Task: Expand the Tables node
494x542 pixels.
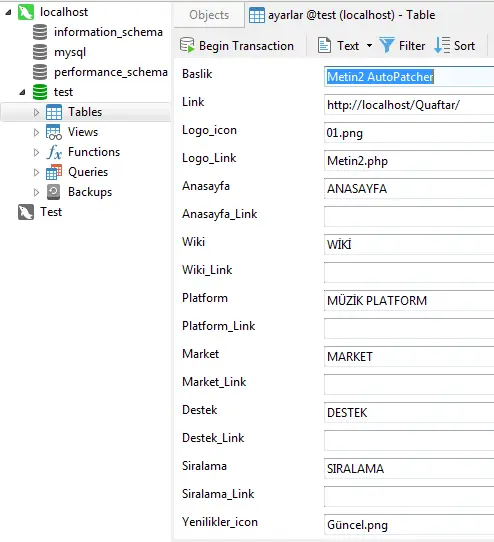Action: [x=36, y=112]
